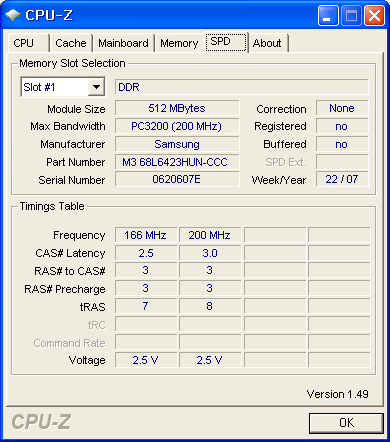Click the Slot #1 selection text

click(x=39, y=87)
